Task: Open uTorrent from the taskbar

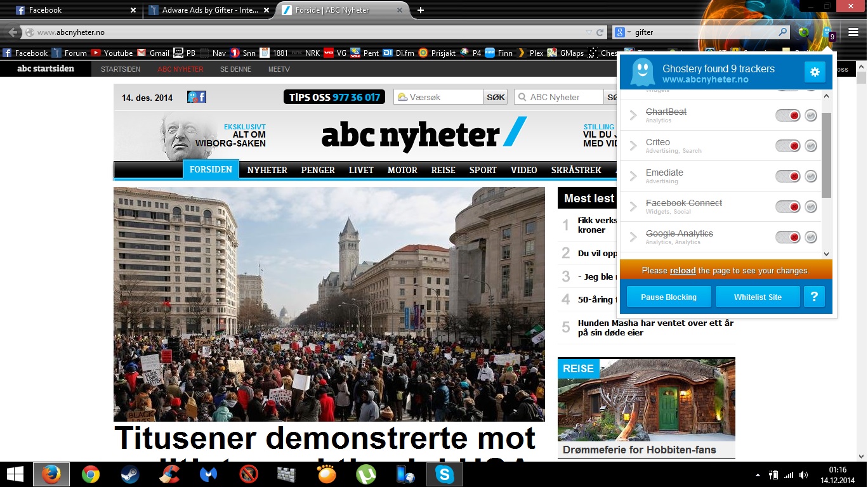Action: point(366,474)
